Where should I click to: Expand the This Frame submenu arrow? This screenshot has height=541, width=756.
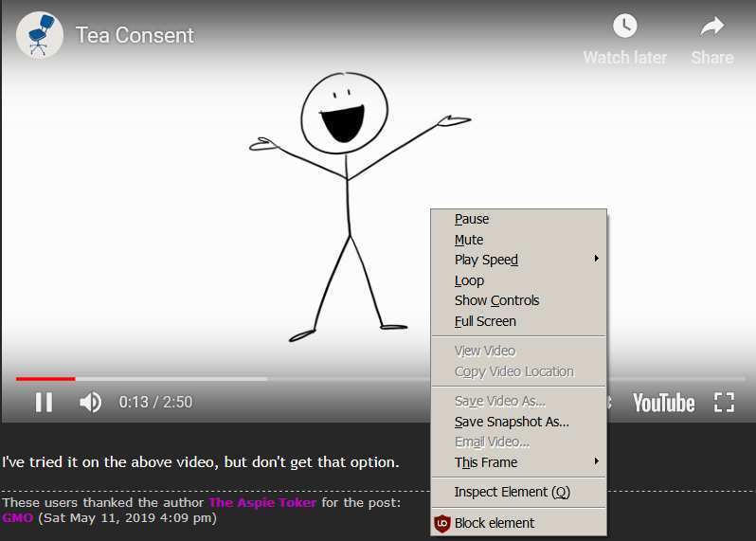pyautogui.click(x=597, y=461)
